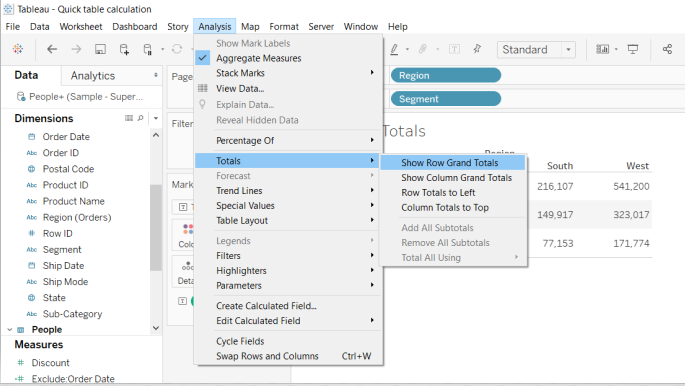This screenshot has width=685, height=386.
Task: Click the Undo back arrow
Action: coord(52,49)
